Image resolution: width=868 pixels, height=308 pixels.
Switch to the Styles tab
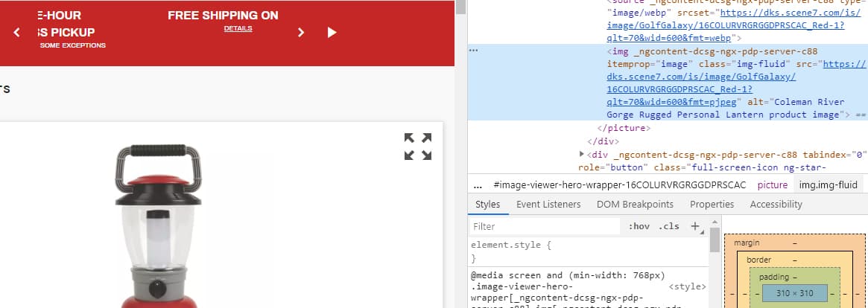tap(488, 205)
